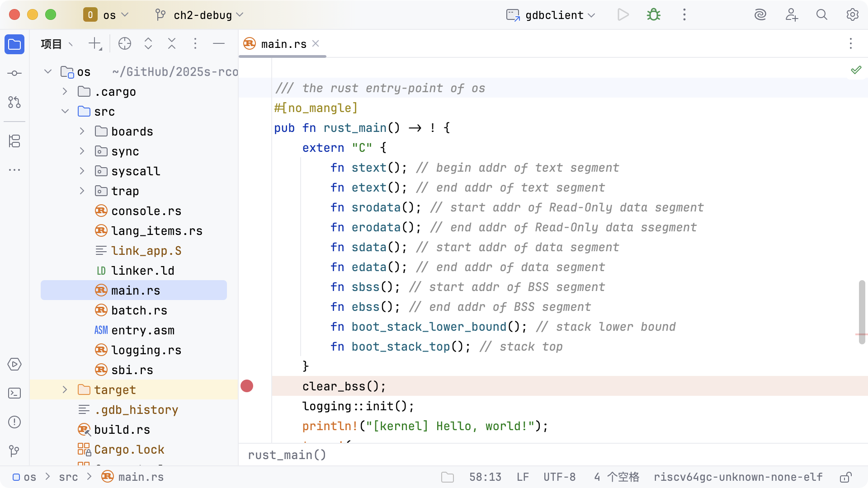Click the green Debug bug icon
Image resolution: width=868 pixels, height=488 pixels.
[x=653, y=15]
